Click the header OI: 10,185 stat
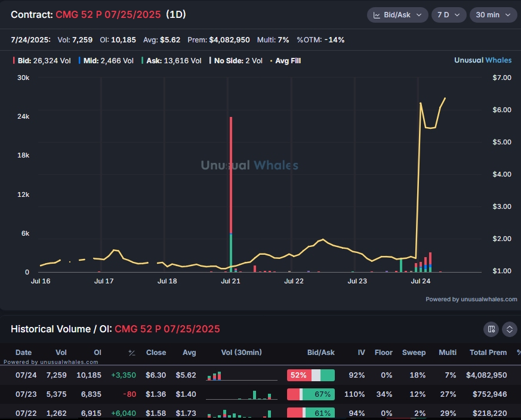The width and height of the screenshot is (521, 420). [x=118, y=40]
